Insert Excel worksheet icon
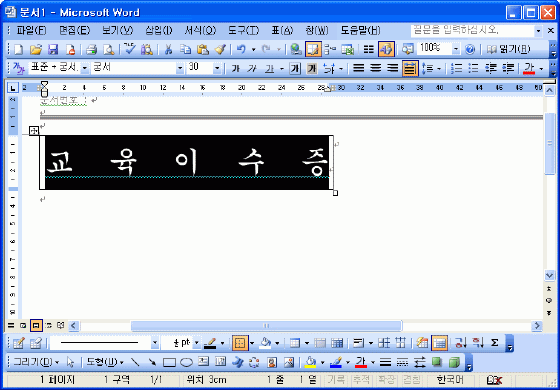The height and width of the screenshot is (390, 560). (x=348, y=49)
